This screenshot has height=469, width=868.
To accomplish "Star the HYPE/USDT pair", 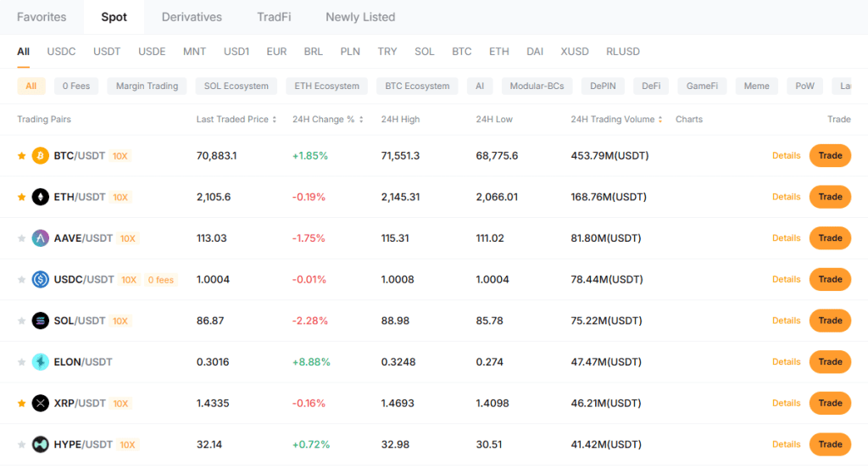I will (x=21, y=444).
